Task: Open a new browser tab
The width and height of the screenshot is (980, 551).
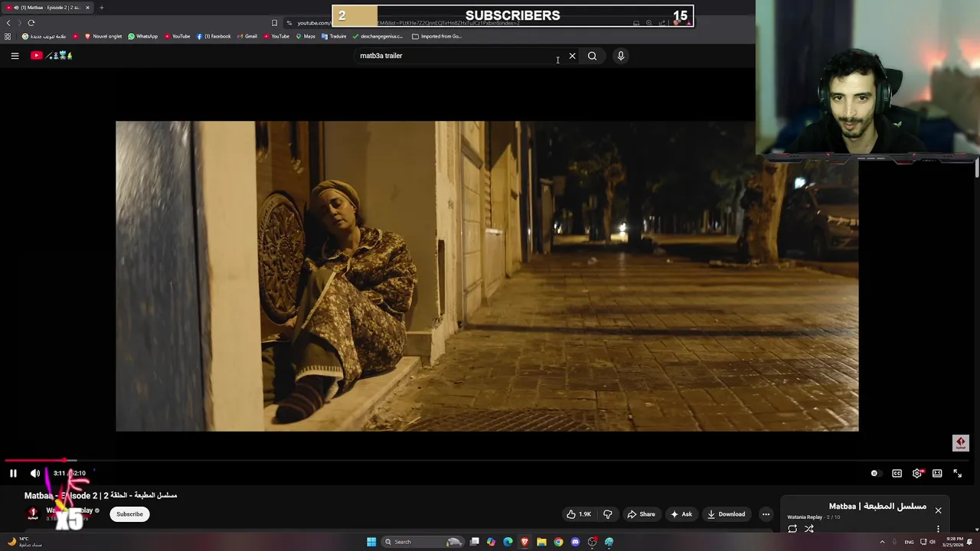Action: click(101, 8)
